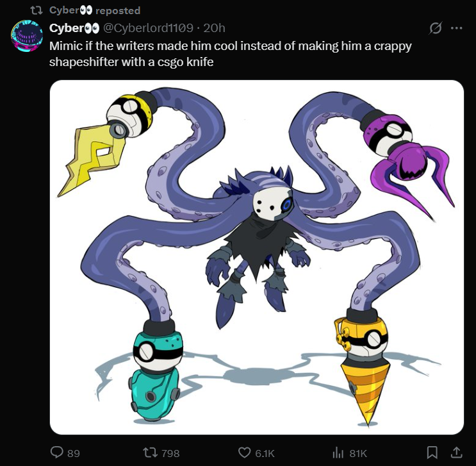Click the Grok slashed-circle icon
Viewport: 476px width, 466px height.
pyautogui.click(x=436, y=28)
